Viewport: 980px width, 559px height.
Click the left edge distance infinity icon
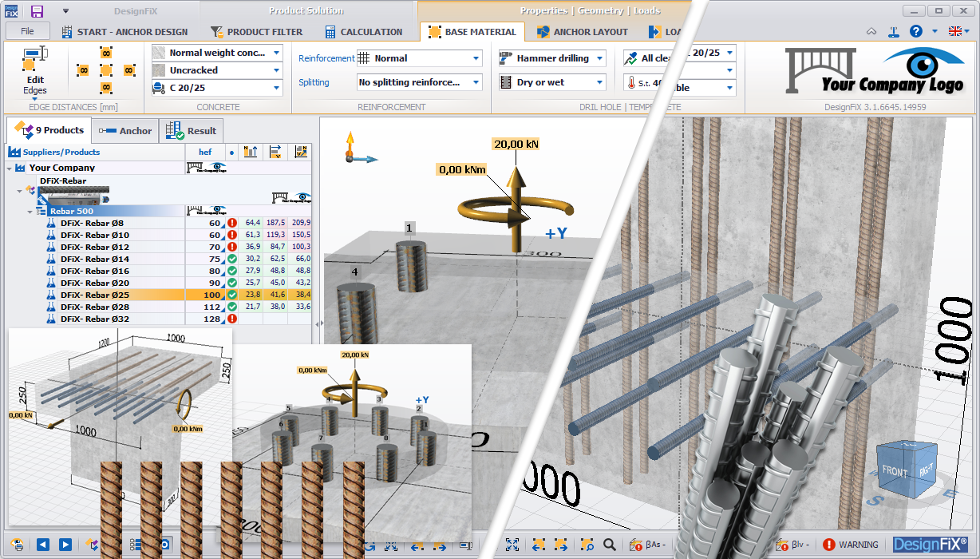pos(81,70)
